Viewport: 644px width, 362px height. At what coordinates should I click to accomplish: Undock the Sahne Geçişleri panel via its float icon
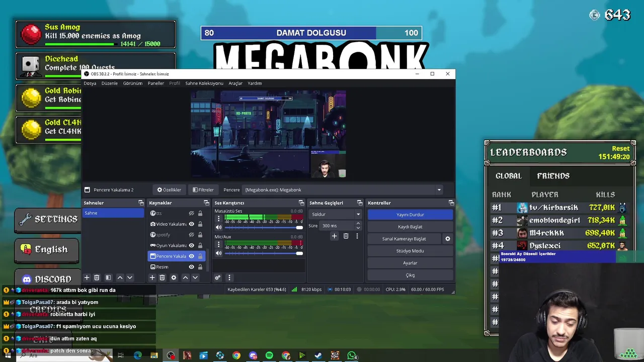360,203
